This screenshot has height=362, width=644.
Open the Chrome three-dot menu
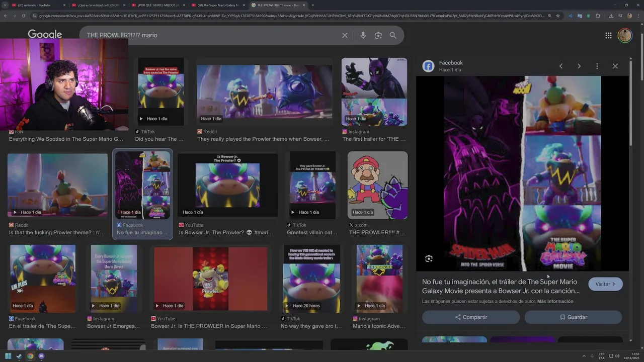[637, 16]
